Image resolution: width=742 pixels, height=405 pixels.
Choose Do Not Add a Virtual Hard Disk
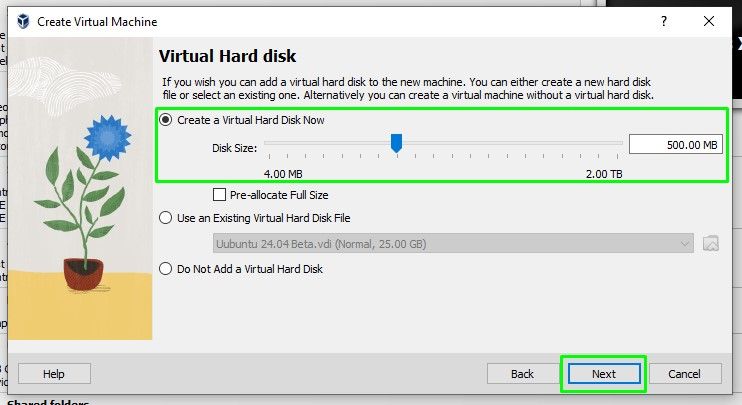pos(166,268)
